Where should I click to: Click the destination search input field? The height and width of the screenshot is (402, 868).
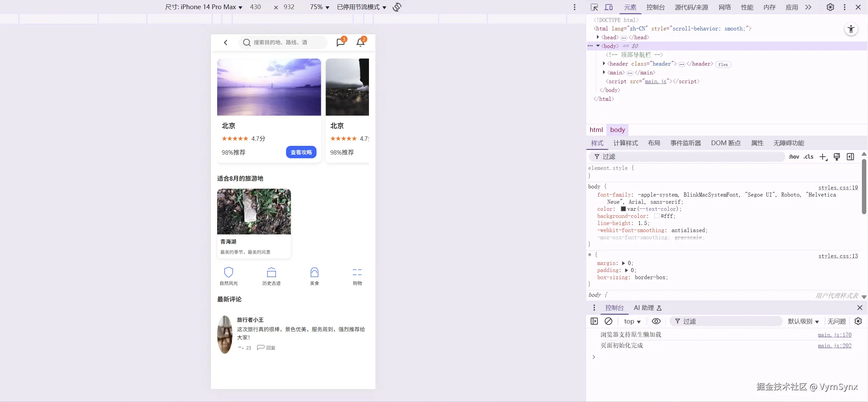pos(283,42)
